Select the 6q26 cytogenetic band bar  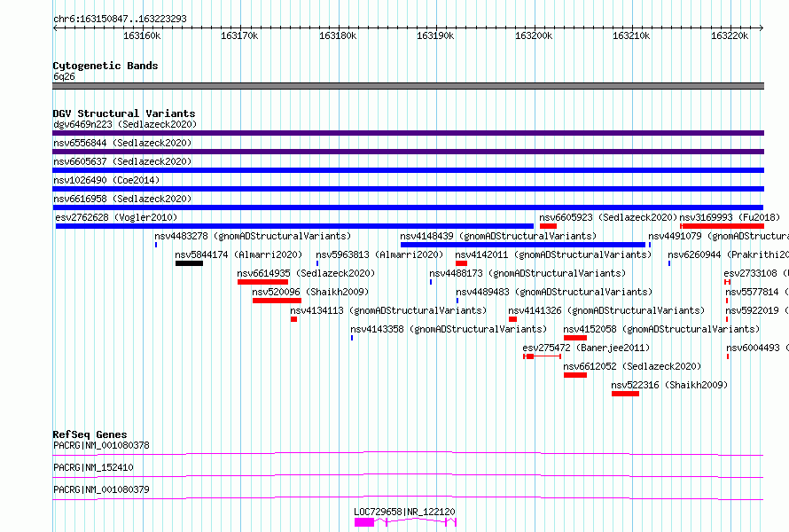408,86
